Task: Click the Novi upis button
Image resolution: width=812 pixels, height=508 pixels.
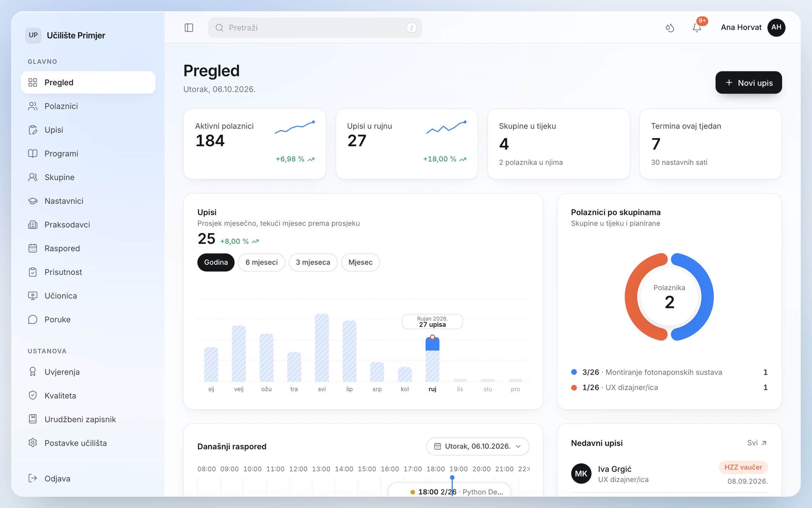Action: [x=748, y=83]
